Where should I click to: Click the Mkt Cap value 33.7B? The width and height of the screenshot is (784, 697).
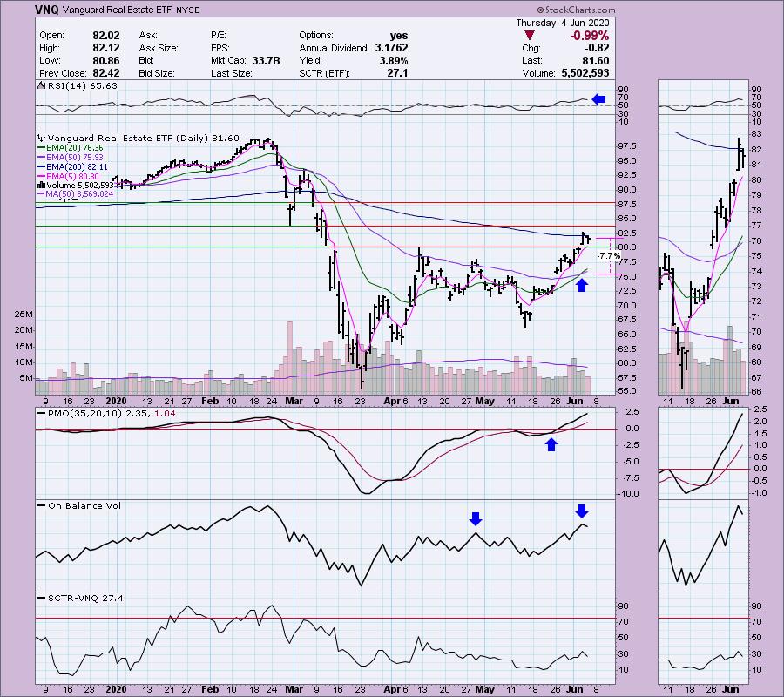tap(266, 60)
